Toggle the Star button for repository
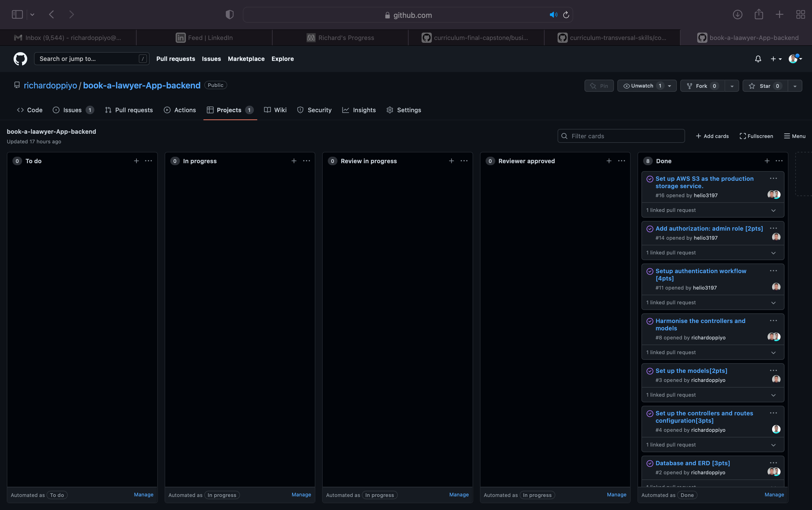 [x=764, y=86]
